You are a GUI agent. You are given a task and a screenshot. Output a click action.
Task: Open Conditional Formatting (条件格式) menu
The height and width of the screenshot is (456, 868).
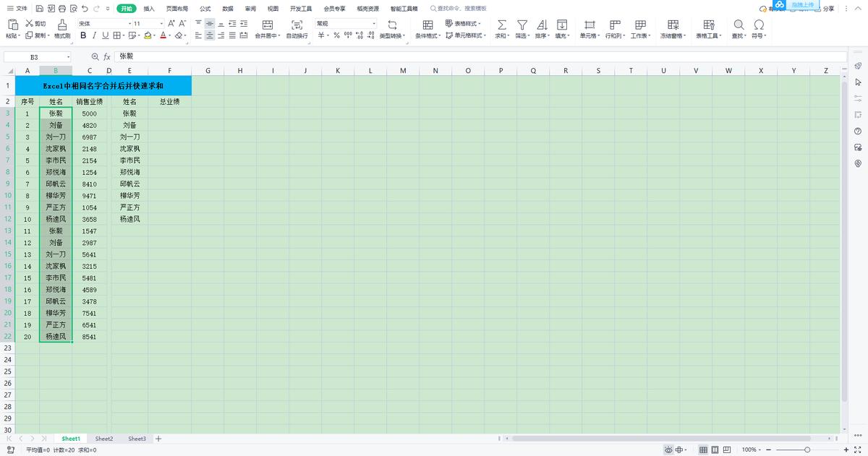tap(427, 29)
